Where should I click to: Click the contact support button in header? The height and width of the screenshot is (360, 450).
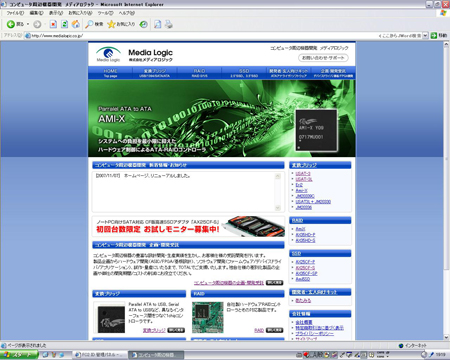(x=323, y=58)
